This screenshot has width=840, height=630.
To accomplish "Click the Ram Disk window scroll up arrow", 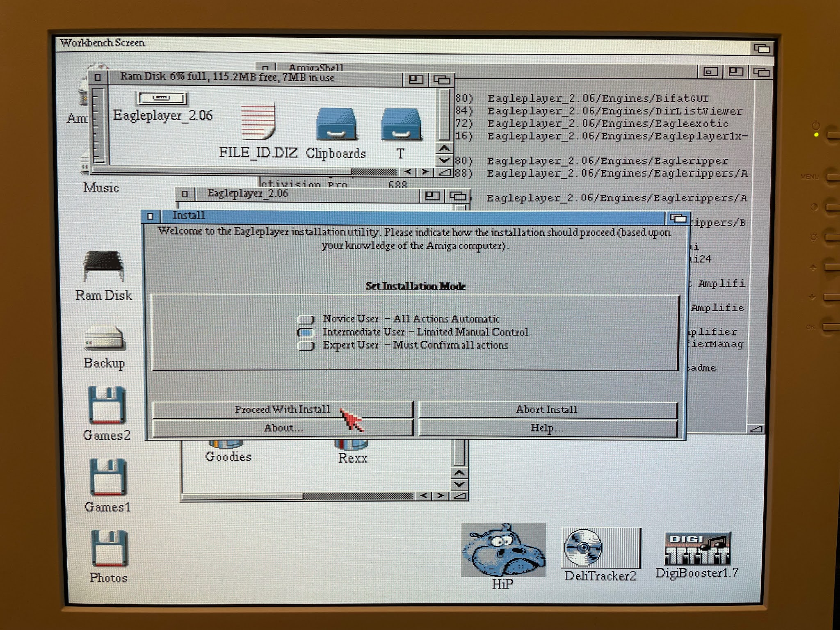I will (444, 148).
